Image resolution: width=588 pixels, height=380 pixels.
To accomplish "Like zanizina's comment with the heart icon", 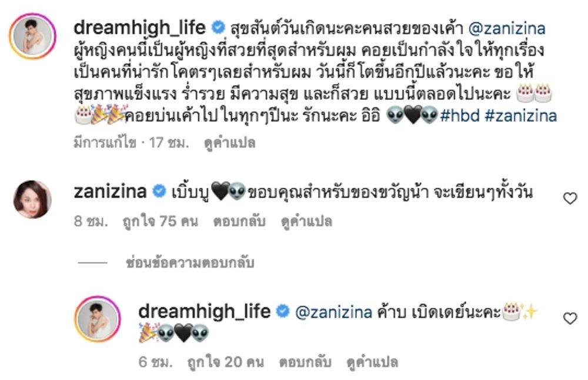I will [570, 199].
